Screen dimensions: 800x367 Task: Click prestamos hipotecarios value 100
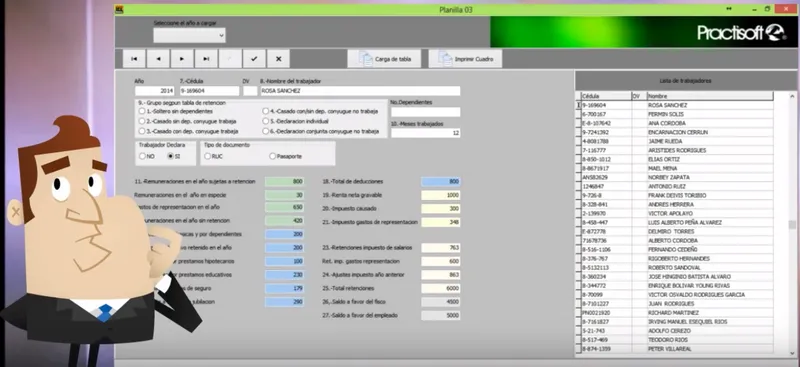[x=285, y=261]
